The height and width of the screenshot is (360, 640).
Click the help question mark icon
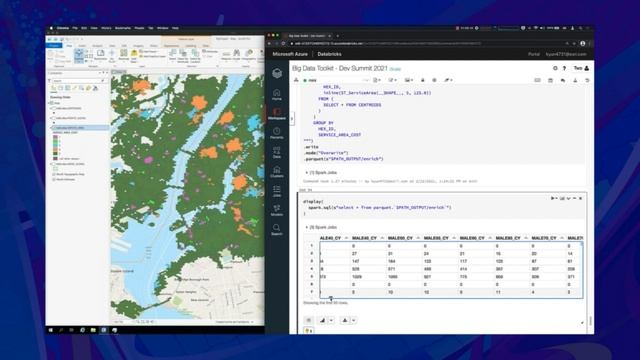tap(564, 68)
